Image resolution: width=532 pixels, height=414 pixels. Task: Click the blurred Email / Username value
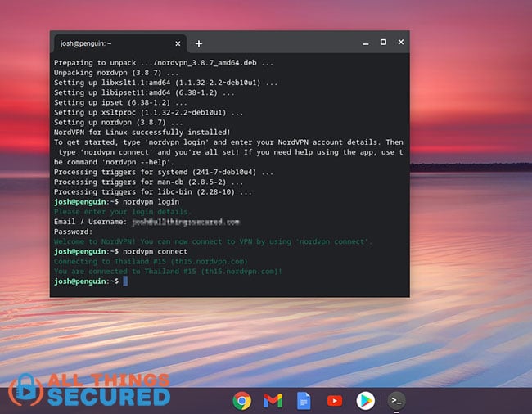click(x=186, y=222)
